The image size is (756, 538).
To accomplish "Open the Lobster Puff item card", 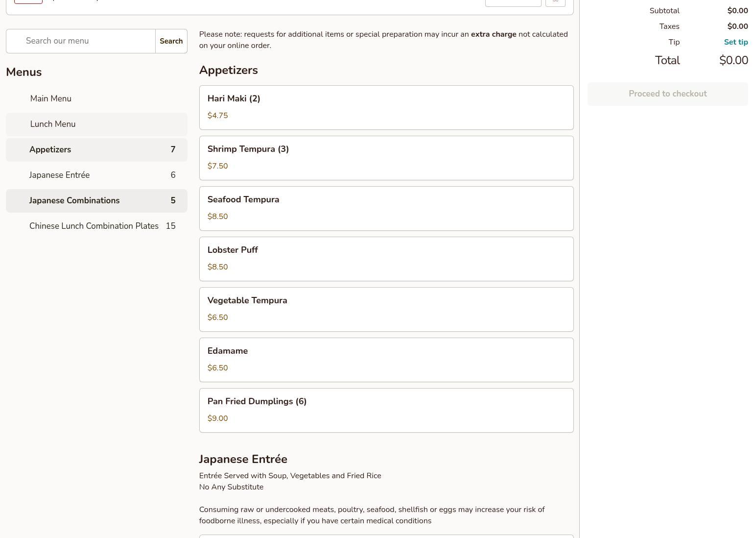I will pyautogui.click(x=386, y=259).
